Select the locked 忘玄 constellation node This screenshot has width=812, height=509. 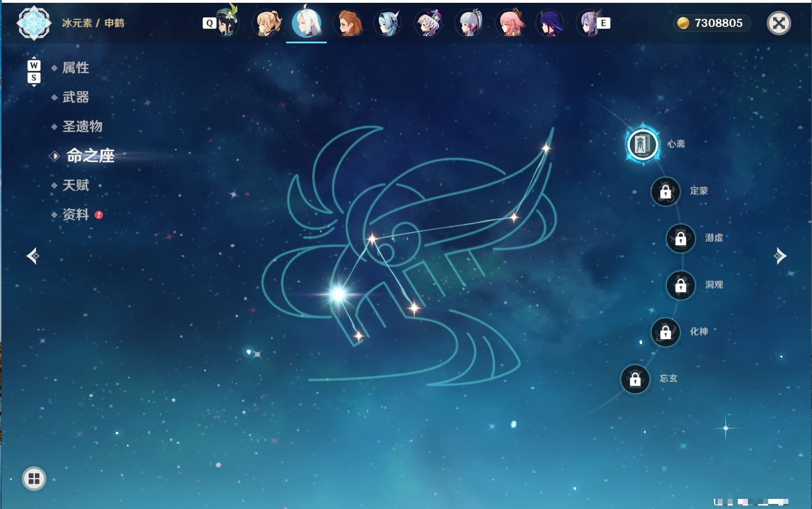[x=635, y=380]
